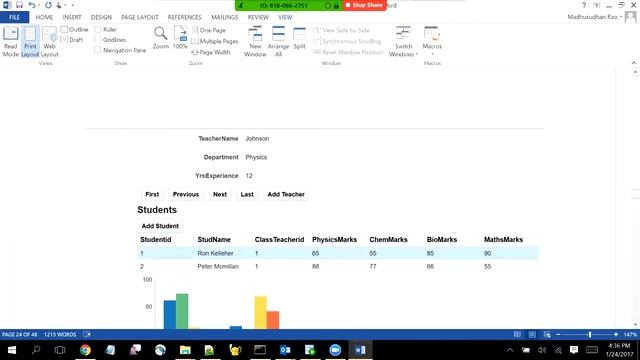
Task: Open File Explorer from the taskbar
Action: [x=185, y=350]
